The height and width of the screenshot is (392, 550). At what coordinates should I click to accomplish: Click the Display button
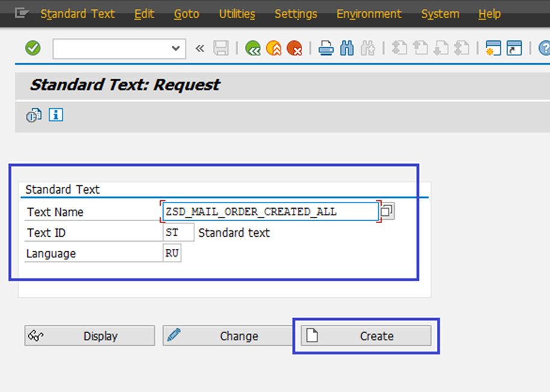coord(90,335)
